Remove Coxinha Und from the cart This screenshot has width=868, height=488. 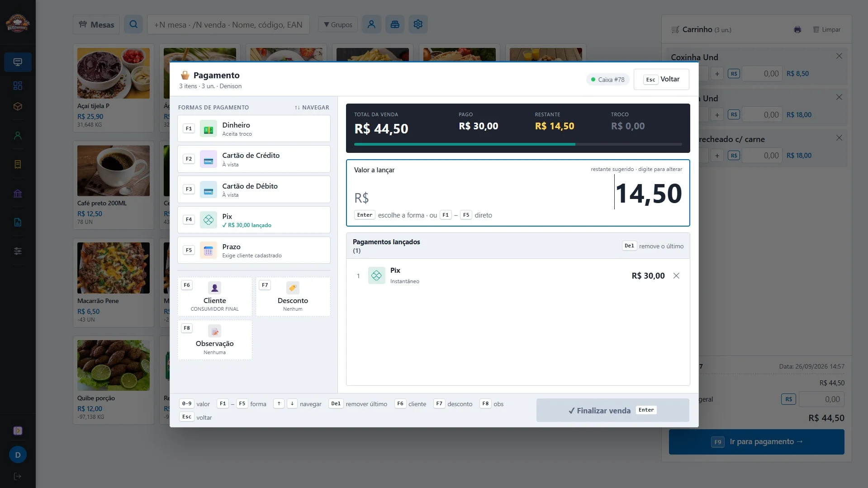pyautogui.click(x=839, y=56)
